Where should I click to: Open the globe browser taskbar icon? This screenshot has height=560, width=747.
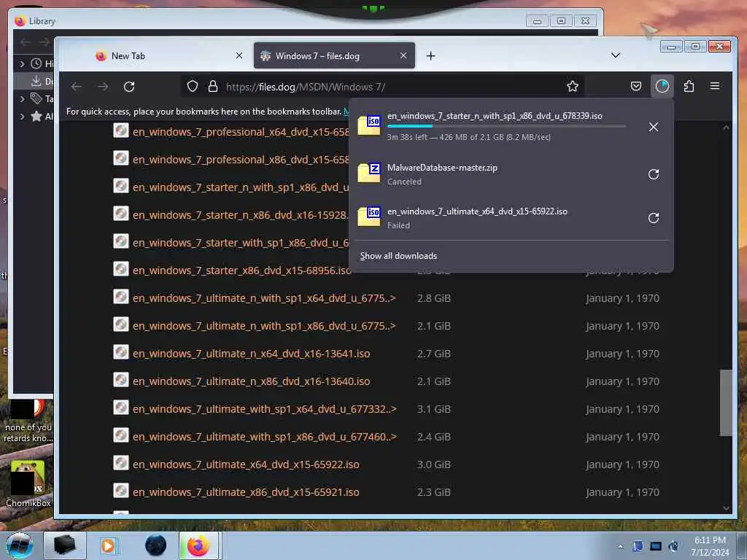(156, 545)
